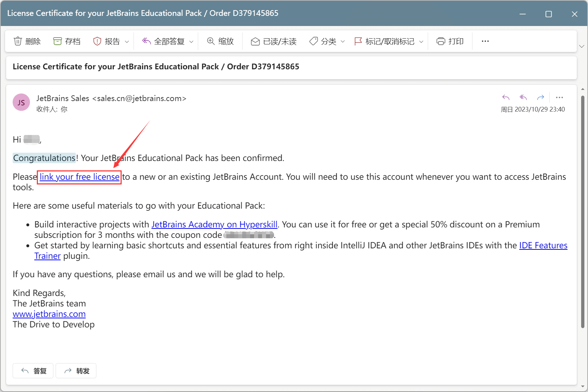This screenshot has height=392, width=588.
Task: Minimize the email window
Action: 523,14
